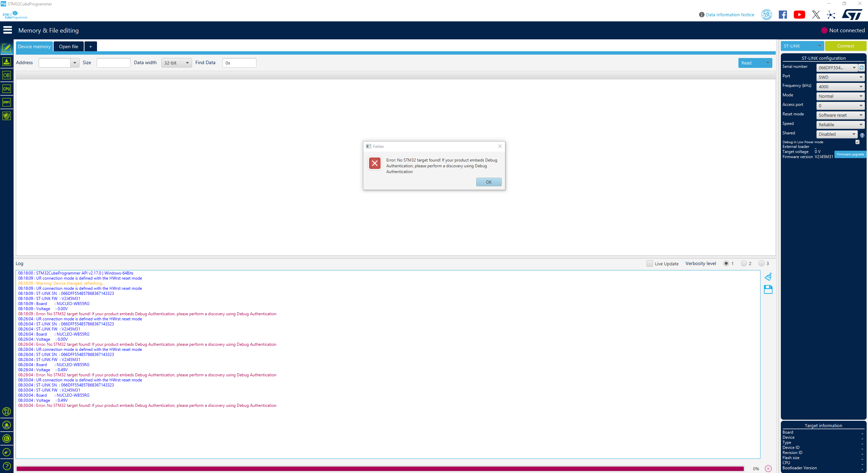Open the CPU view from sidebar

coord(6,89)
